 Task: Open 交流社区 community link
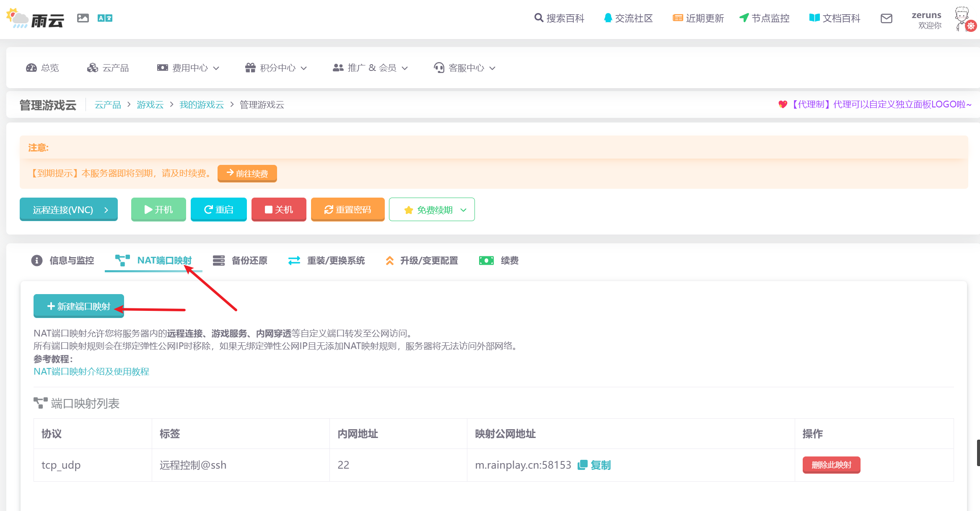point(628,18)
